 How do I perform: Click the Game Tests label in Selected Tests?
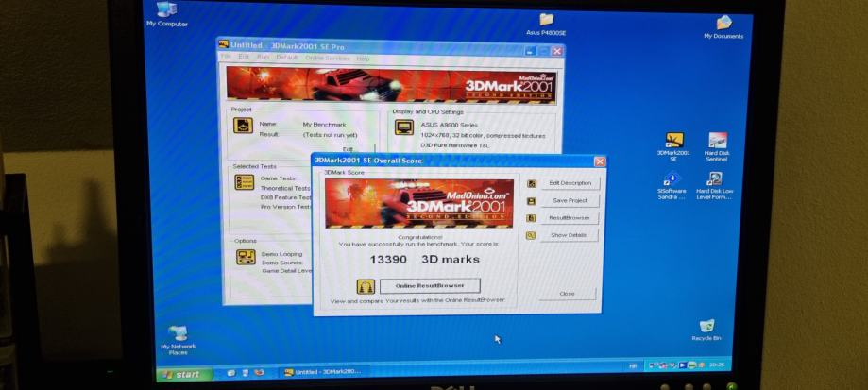pyautogui.click(x=278, y=178)
